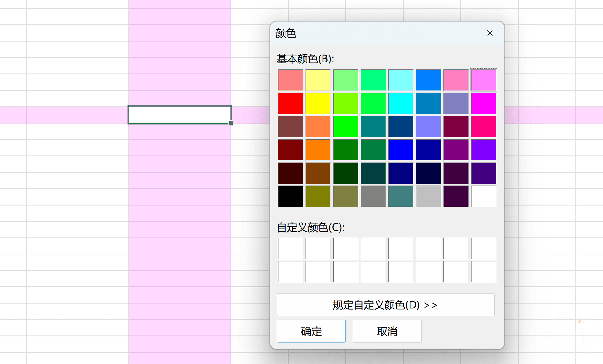Confirm the color with 确定 button

point(311,331)
